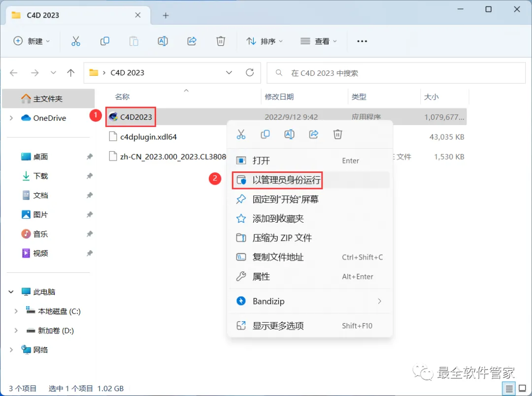Choose Add to Favorites (添加到收藏夹)
Viewport: 532px width, 396px height.
(x=310, y=219)
